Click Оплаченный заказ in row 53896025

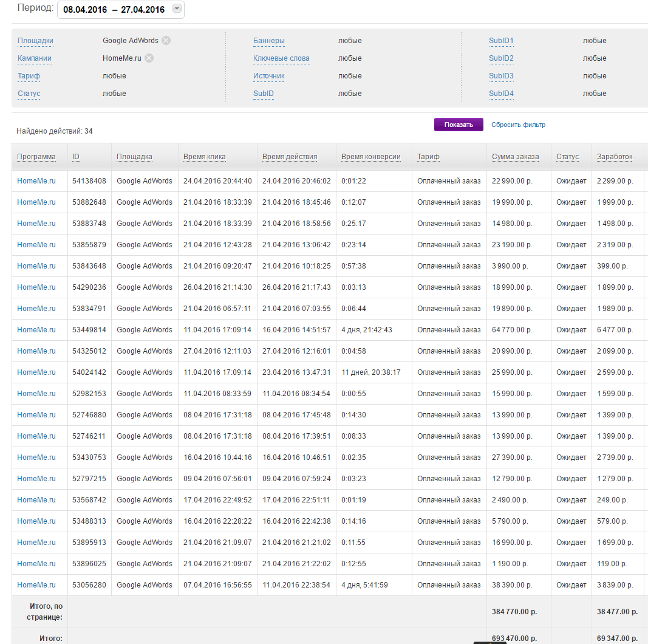pos(449,564)
